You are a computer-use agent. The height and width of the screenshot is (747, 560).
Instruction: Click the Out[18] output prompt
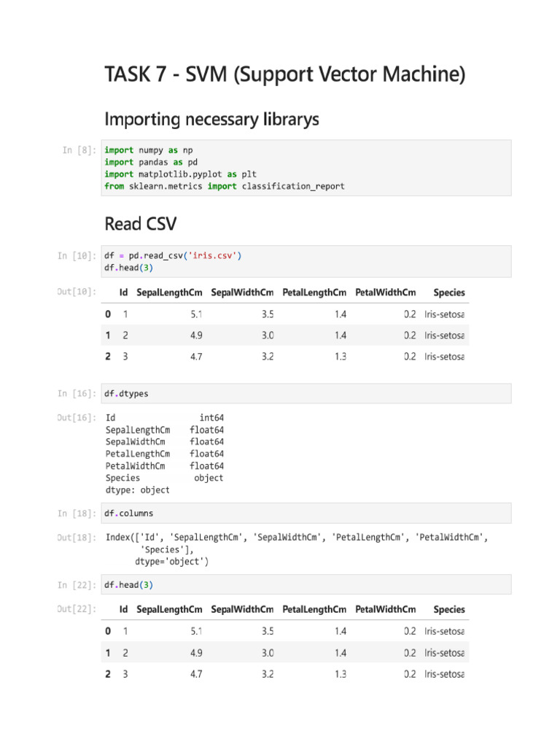coord(77,538)
